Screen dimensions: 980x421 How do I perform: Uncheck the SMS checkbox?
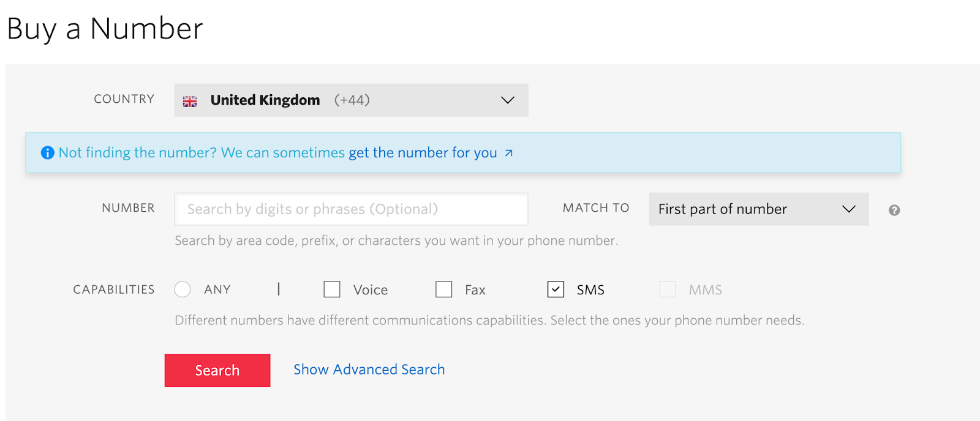(x=556, y=289)
